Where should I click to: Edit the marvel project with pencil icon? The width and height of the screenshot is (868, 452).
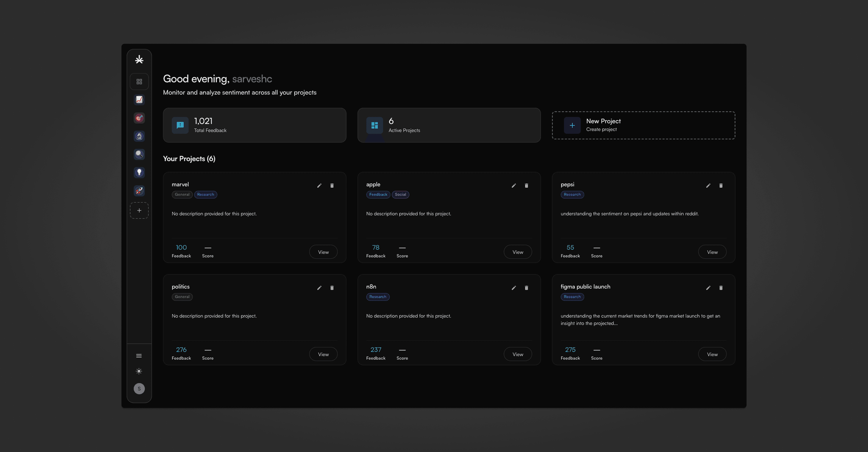tap(319, 186)
